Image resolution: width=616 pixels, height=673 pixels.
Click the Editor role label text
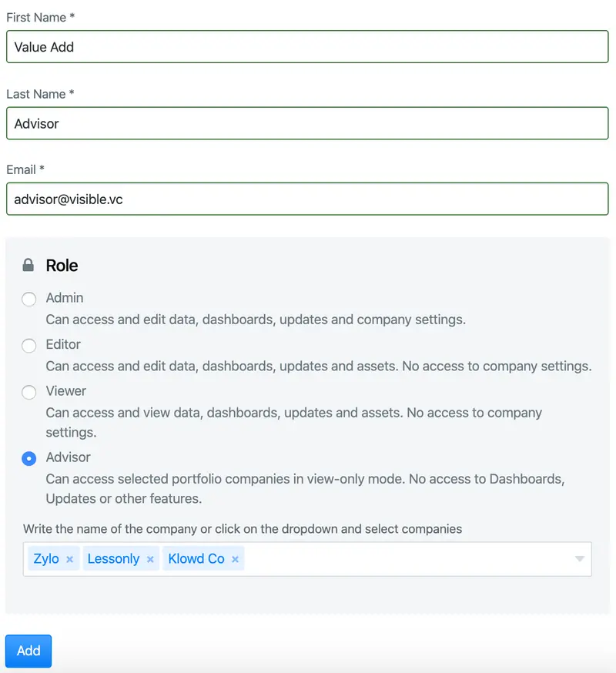tap(63, 344)
